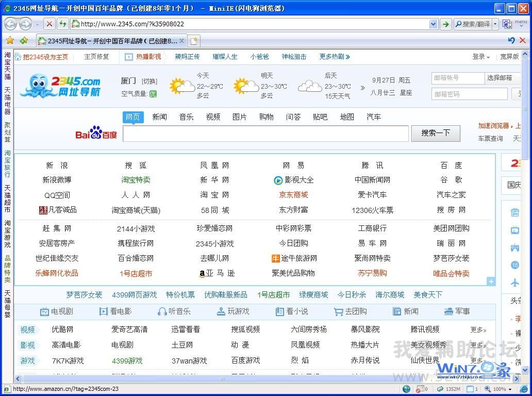Stop loading with the red X button

point(49,24)
